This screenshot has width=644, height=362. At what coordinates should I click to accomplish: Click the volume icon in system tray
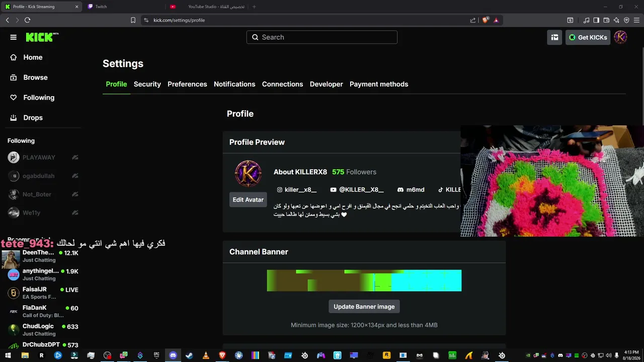[x=609, y=355]
